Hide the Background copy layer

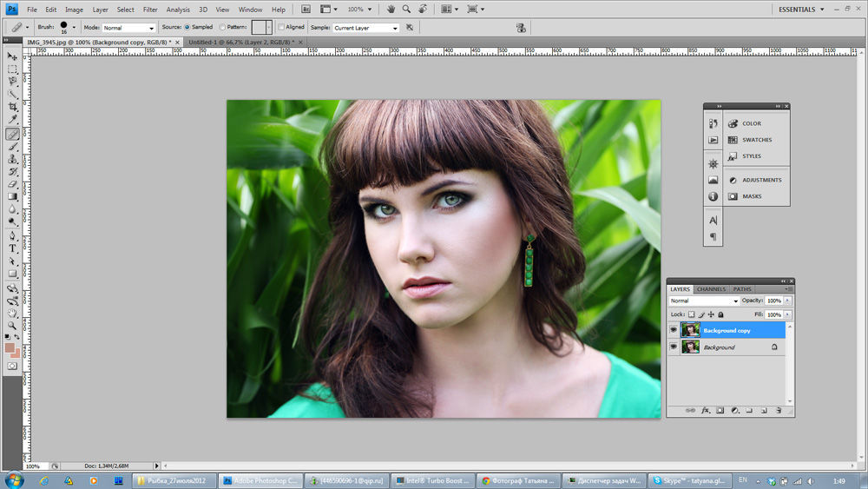point(674,330)
